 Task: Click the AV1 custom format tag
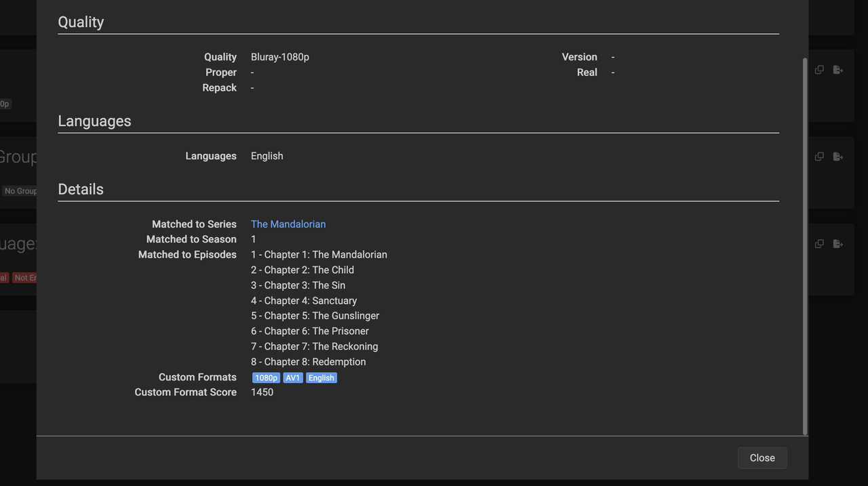[x=293, y=378]
